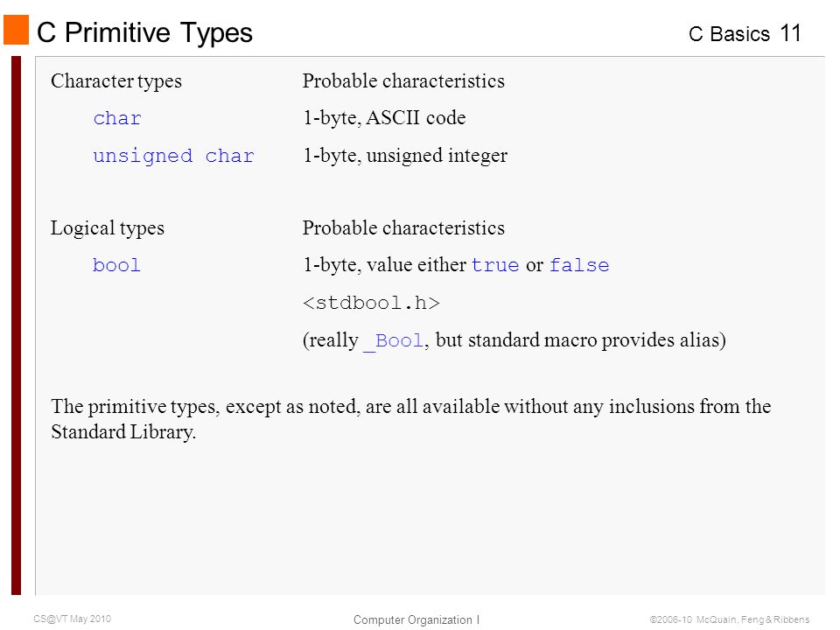Viewport: 840px width, 630px height.
Task: Click the McQuain, Feng & Ribbens copyright
Action: click(x=730, y=619)
